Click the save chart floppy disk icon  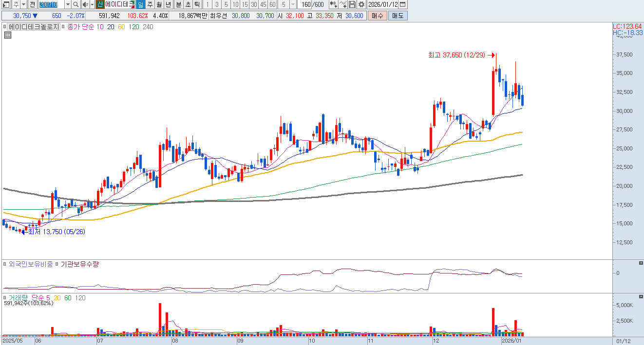pos(352,4)
